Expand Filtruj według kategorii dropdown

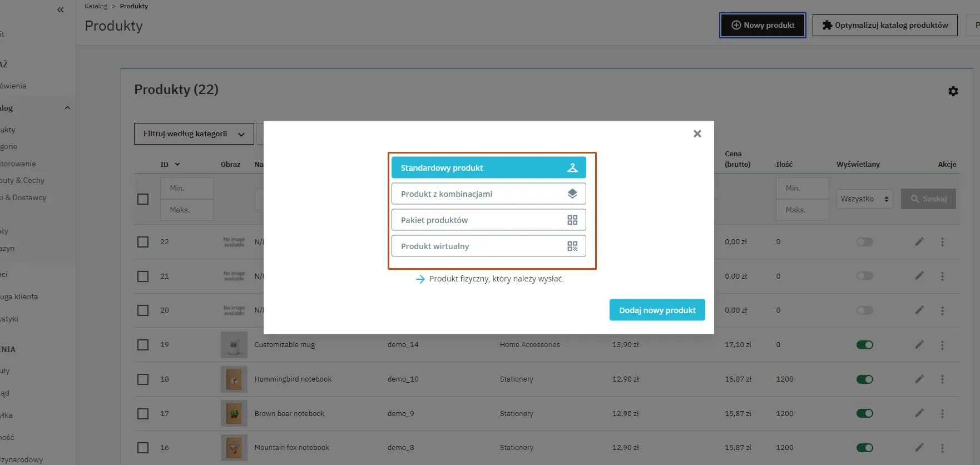click(x=194, y=134)
